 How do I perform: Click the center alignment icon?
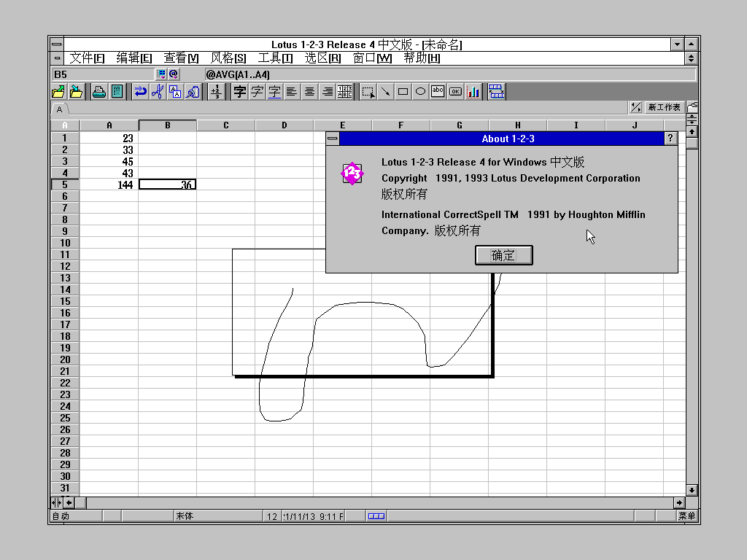310,92
